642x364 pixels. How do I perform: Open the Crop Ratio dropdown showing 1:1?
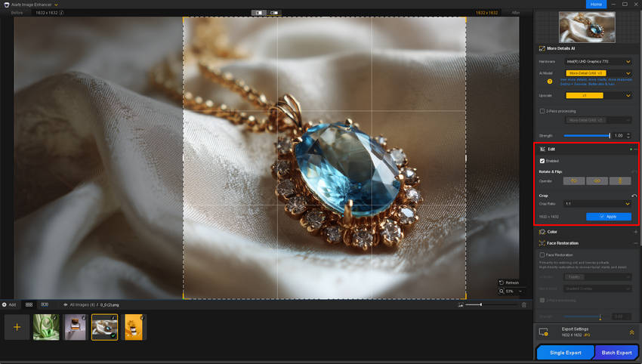(x=597, y=203)
